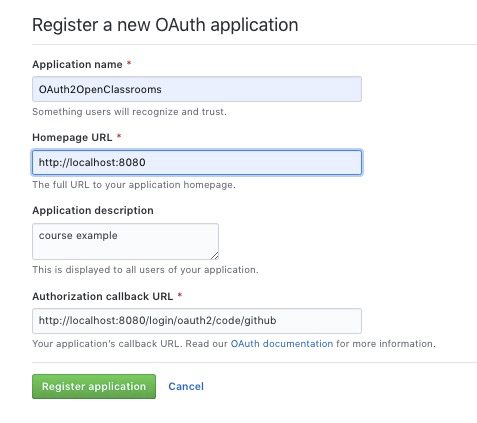Viewport: 477px width, 423px height.
Task: Click the 'full URL to your application homepage' hint
Action: point(134,185)
